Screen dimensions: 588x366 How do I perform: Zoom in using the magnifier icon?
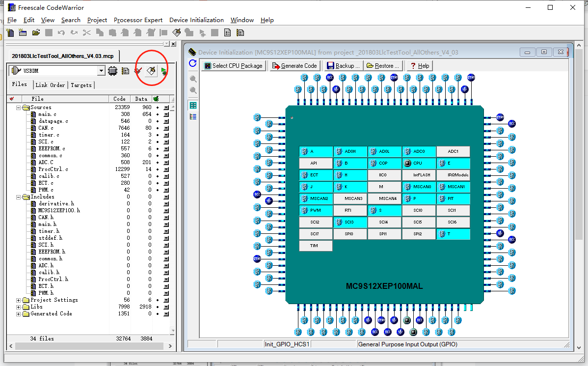tap(193, 79)
